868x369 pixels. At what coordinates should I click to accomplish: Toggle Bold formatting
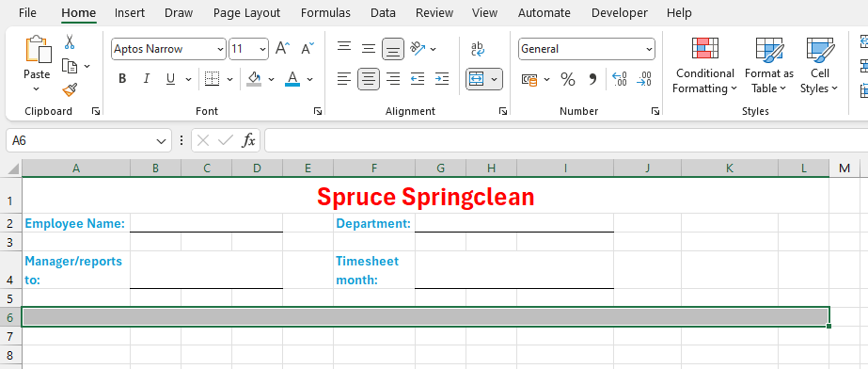122,79
